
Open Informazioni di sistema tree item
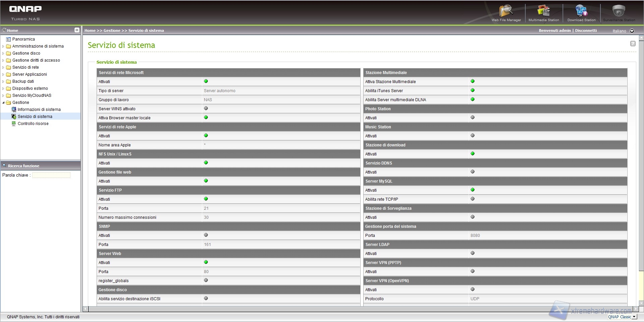pyautogui.click(x=39, y=110)
